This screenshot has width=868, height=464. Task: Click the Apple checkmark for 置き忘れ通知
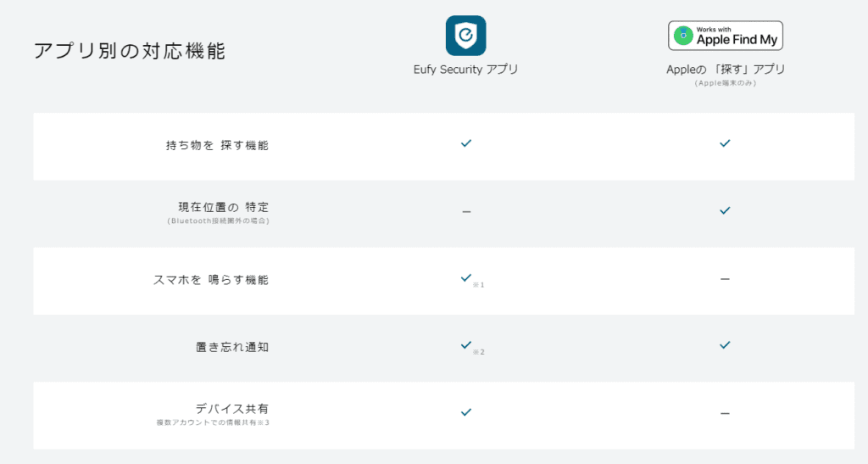pyautogui.click(x=725, y=345)
